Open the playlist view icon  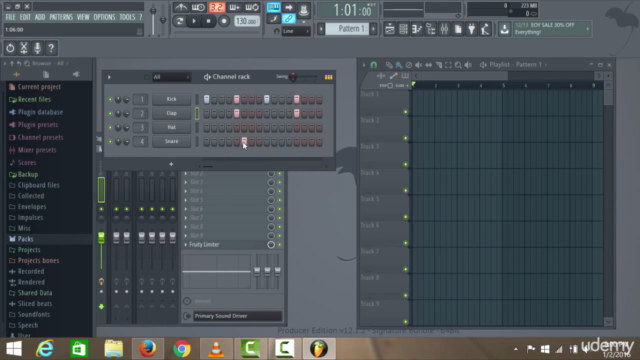390,29
